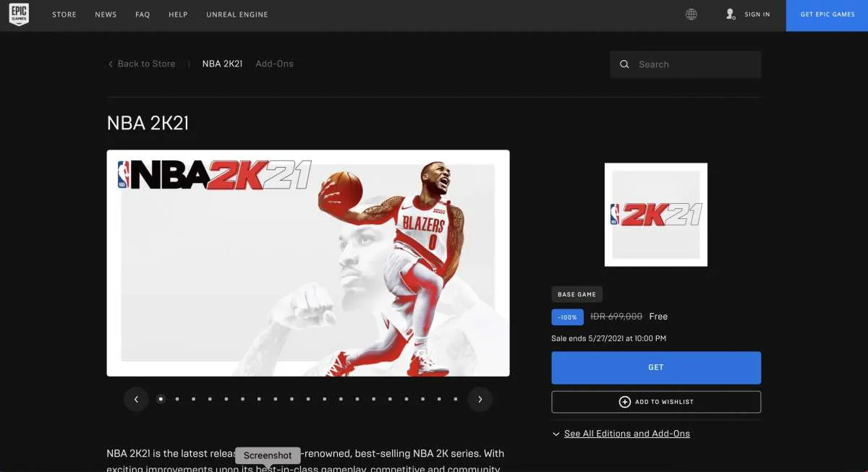Select the first carousel dot indicator
This screenshot has width=868, height=472.
[161, 399]
